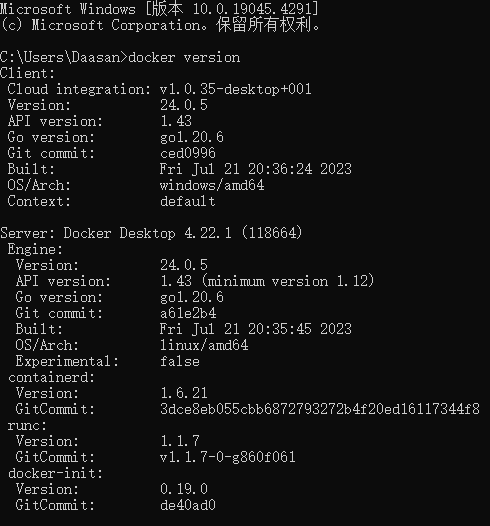
Task: Click the linux/amd64 OS/Arch value
Action: [x=204, y=345]
